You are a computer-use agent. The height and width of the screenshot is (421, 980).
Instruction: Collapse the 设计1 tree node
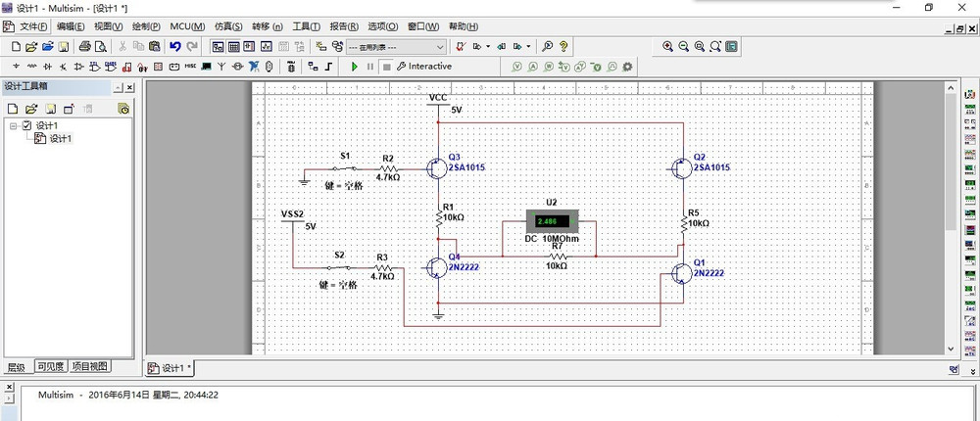[13, 125]
